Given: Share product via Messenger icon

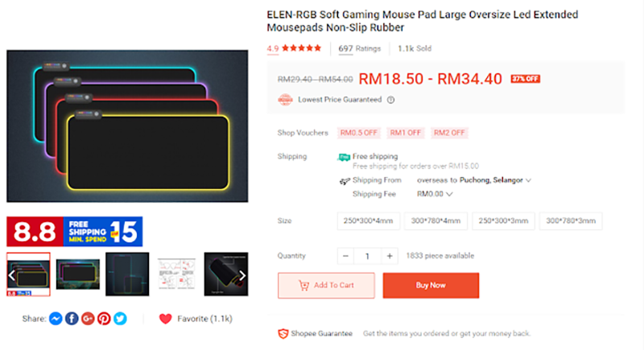Looking at the screenshot, I should [x=56, y=319].
